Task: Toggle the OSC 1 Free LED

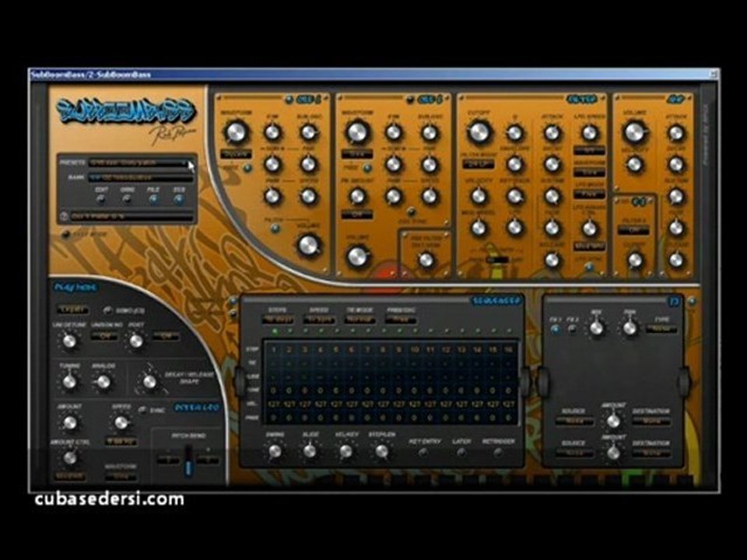Action: click(x=247, y=168)
